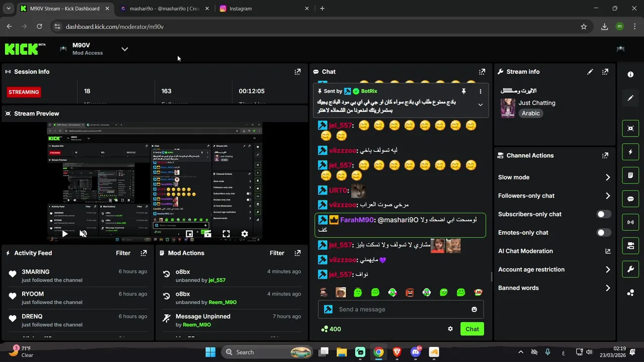Click the top-right helmet profile icon
This screenshot has width=644, height=362.
click(x=621, y=49)
